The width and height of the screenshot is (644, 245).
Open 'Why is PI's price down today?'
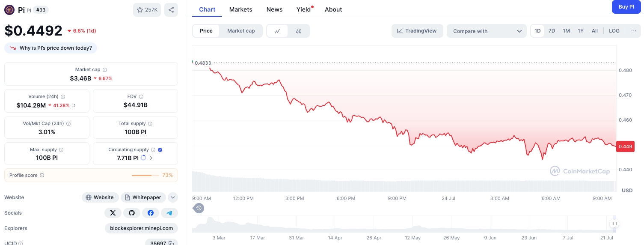tap(51, 48)
